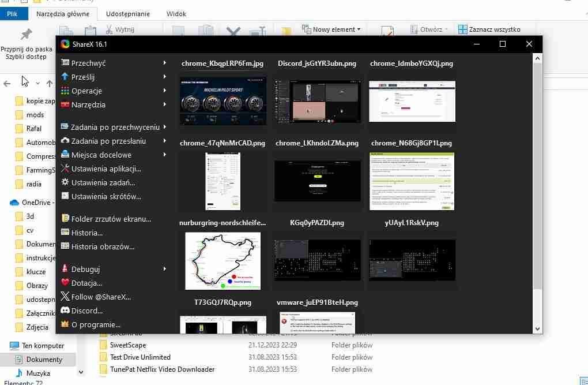Open Folder zrzutów ekranu icon
This screenshot has width=588, height=385.
(x=65, y=218)
